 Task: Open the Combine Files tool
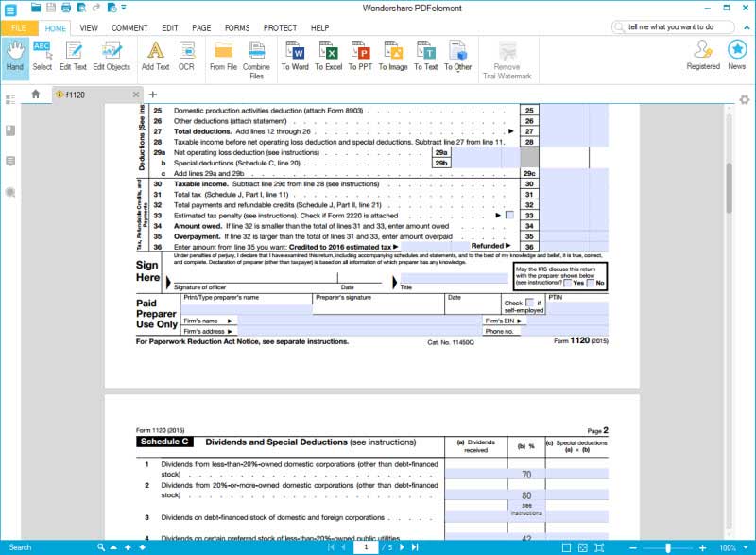(x=256, y=61)
